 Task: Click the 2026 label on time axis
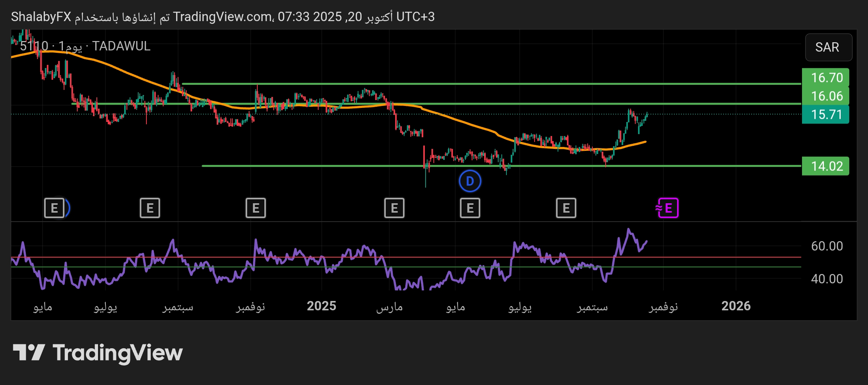coord(736,306)
